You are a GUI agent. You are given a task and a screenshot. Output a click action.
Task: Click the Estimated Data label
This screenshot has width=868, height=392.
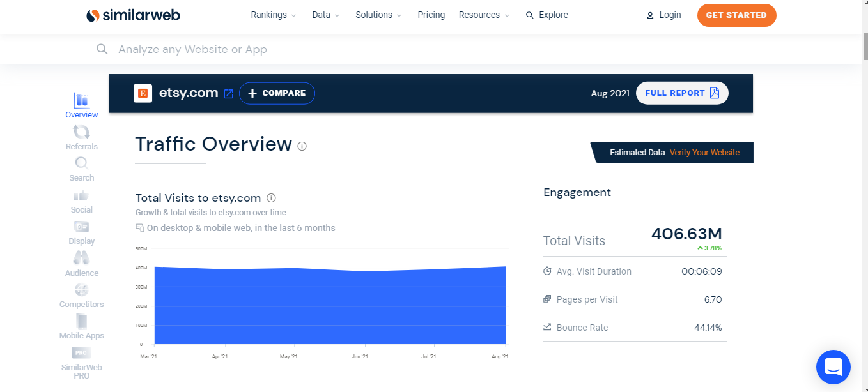tap(637, 153)
